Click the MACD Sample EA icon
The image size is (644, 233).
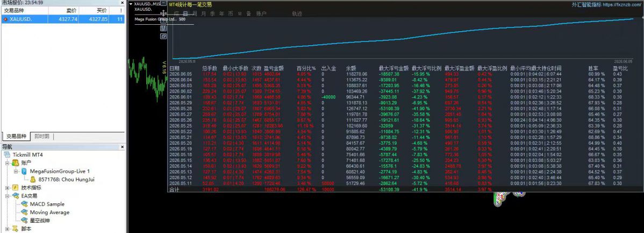(x=24, y=204)
